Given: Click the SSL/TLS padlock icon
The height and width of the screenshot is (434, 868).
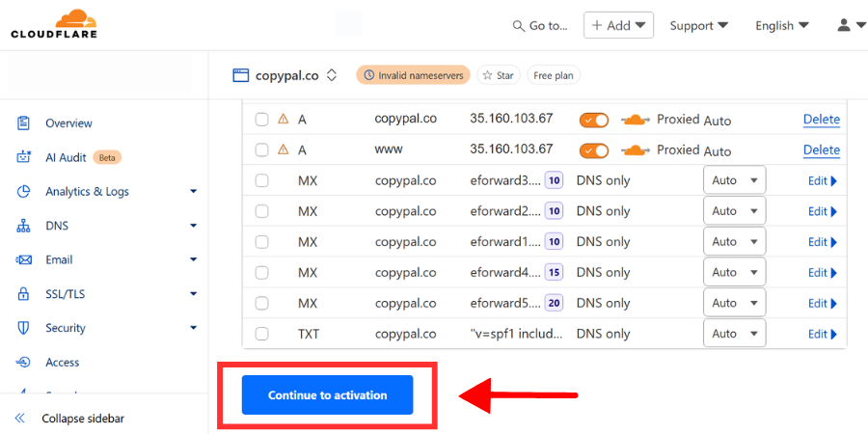Looking at the screenshot, I should [23, 294].
